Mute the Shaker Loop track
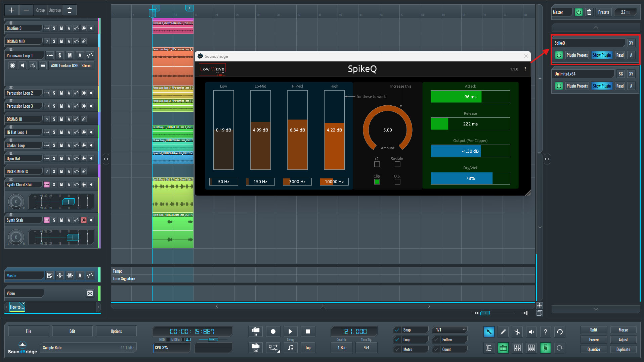The width and height of the screenshot is (644, 362). pos(61,145)
